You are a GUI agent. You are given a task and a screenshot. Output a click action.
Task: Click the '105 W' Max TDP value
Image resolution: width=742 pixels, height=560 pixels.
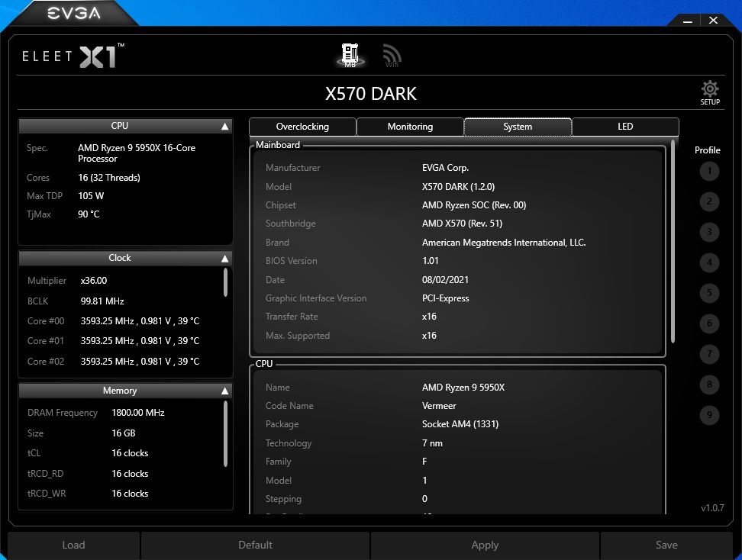click(x=91, y=196)
